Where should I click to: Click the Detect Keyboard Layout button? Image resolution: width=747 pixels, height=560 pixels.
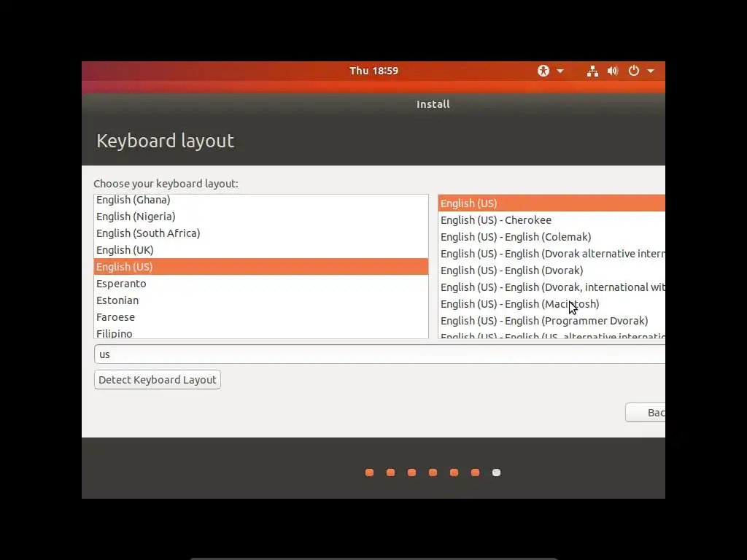(158, 379)
